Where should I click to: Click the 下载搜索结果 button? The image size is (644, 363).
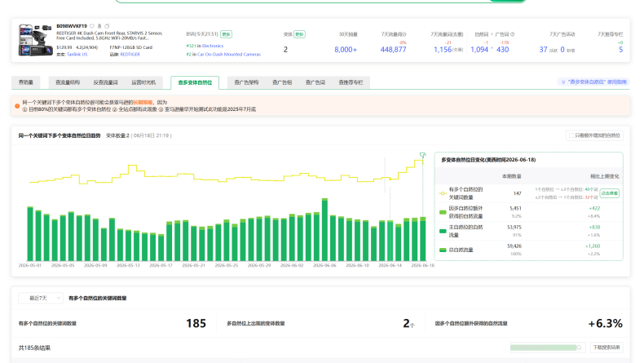[607, 348]
